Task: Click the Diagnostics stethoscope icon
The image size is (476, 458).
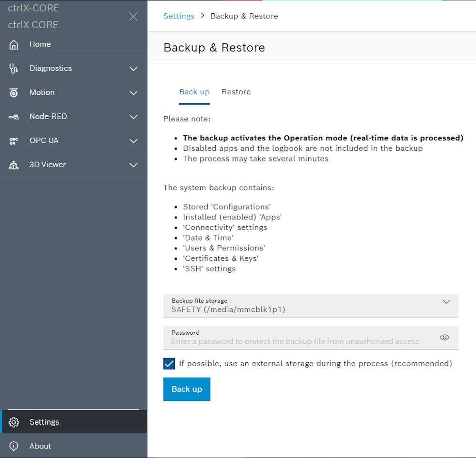Action: [x=14, y=69]
